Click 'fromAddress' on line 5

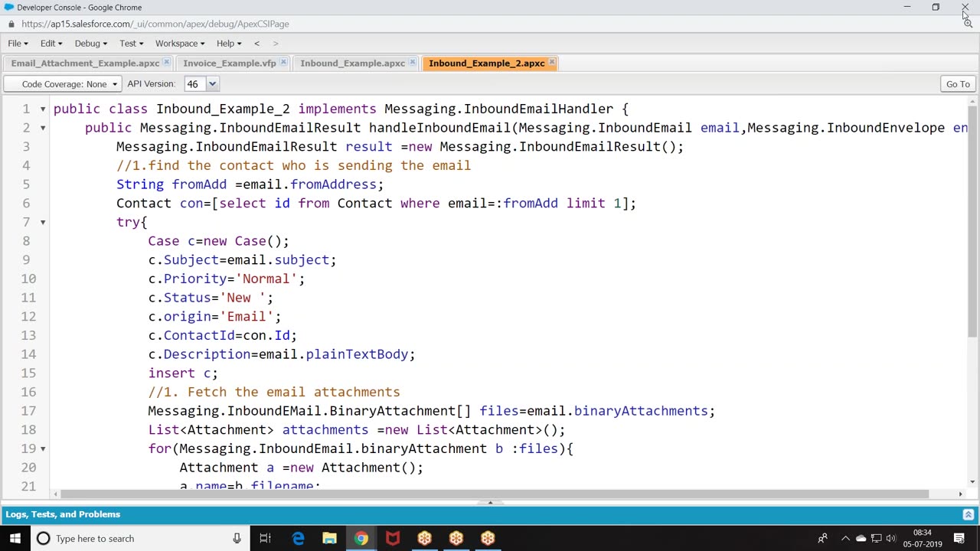coord(333,184)
